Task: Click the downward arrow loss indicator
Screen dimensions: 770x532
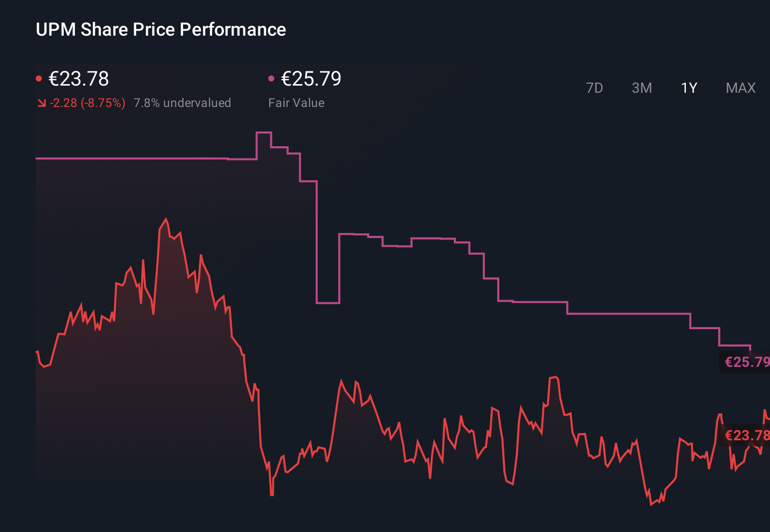Action: click(x=42, y=102)
